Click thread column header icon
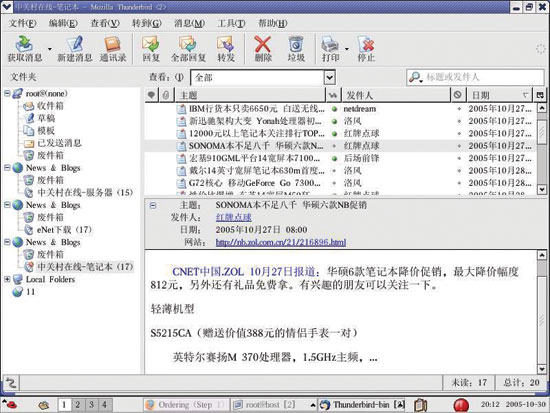 [x=151, y=95]
